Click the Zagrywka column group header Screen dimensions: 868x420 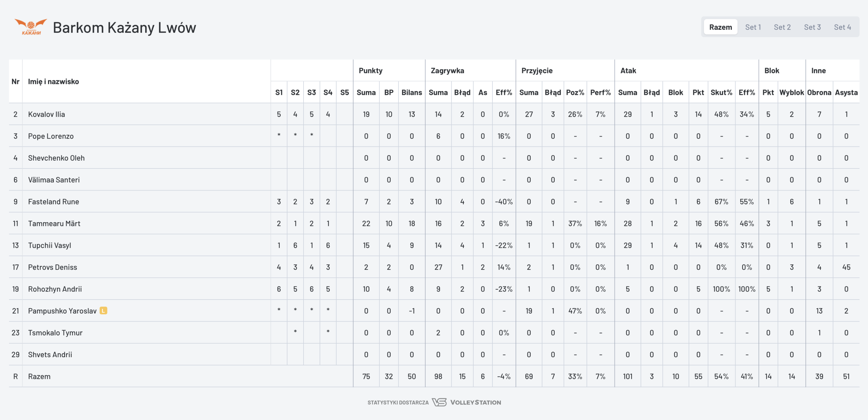(x=447, y=70)
